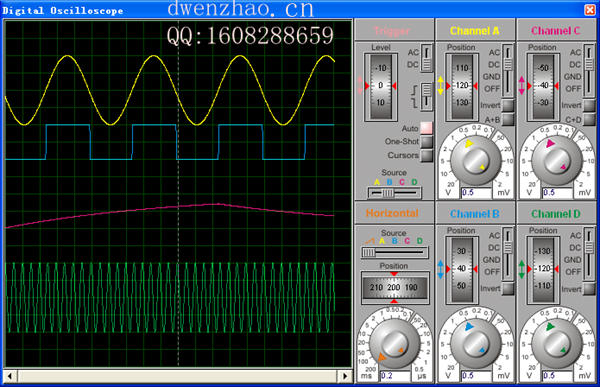Click the Horizontal Source selector slider
The image size is (600, 387).
point(395,252)
